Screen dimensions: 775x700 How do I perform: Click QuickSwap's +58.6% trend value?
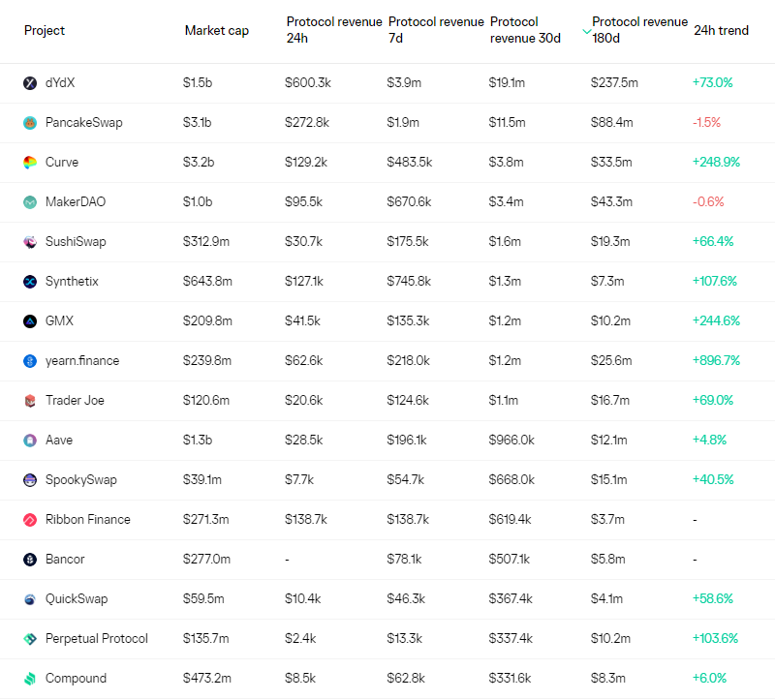pyautogui.click(x=714, y=599)
